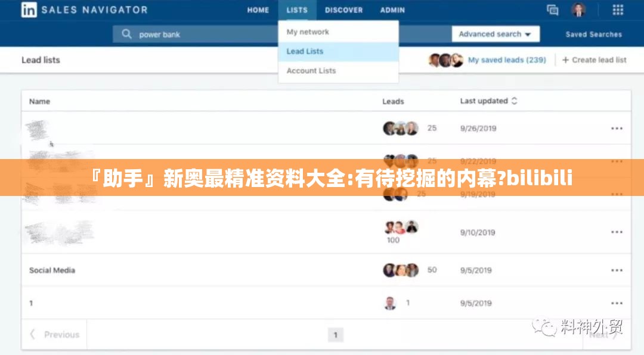Click the lead count 50 in Social Media row
Viewport: 644px width, 355px height.
coord(432,270)
